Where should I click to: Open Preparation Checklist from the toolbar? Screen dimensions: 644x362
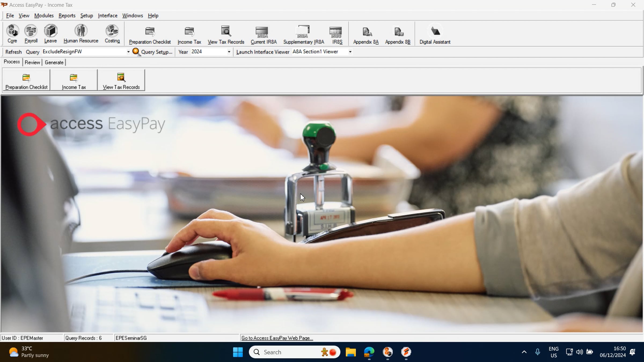coord(149,34)
